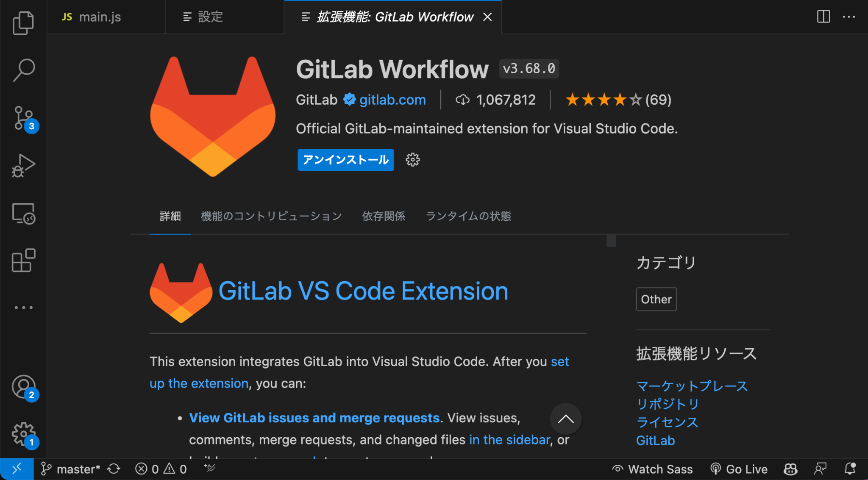
Task: Open the extension's manage gear dropdown
Action: click(x=412, y=160)
